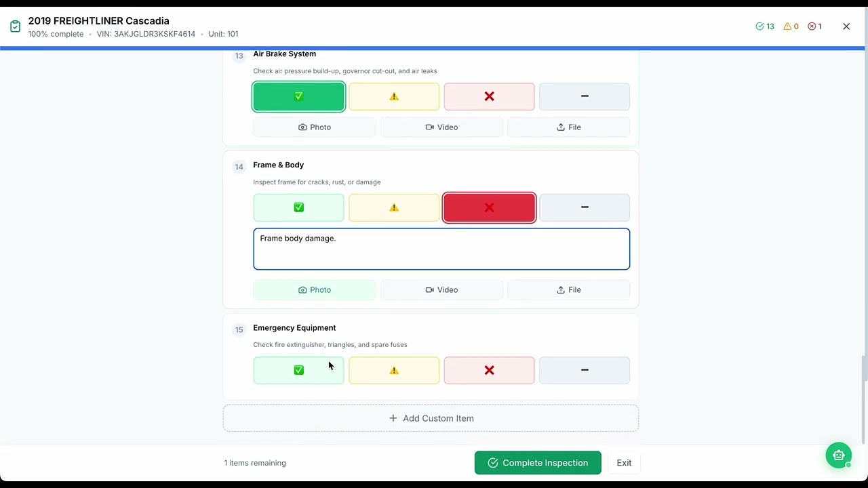Click Complete Inspection button
This screenshot has width=868, height=488.
point(538,463)
